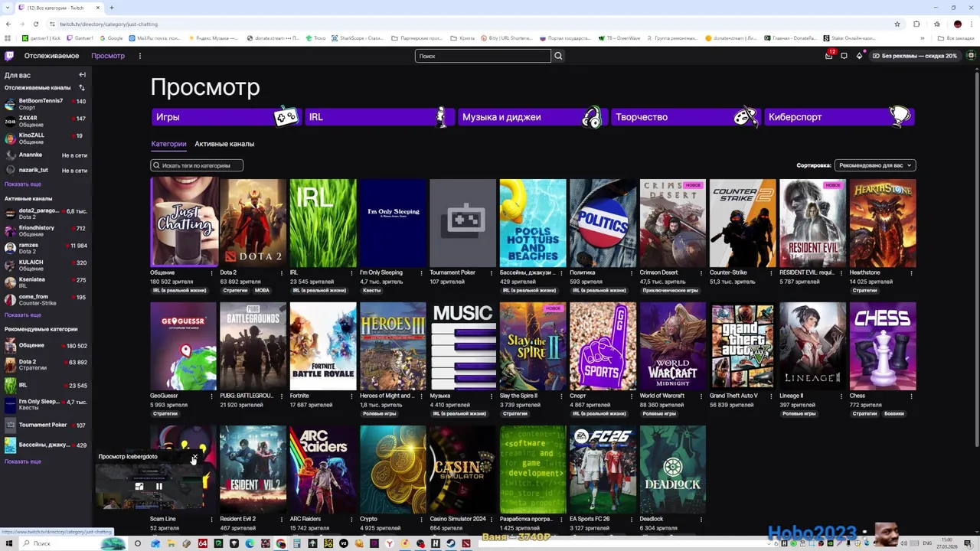The width and height of the screenshot is (980, 551).
Task: Reload the page in Chrome
Action: 35,24
